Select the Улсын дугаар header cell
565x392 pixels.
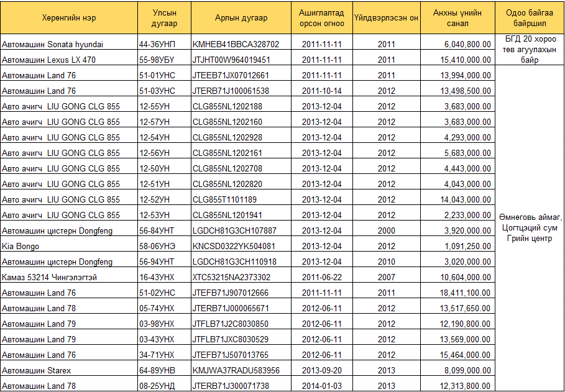click(164, 18)
